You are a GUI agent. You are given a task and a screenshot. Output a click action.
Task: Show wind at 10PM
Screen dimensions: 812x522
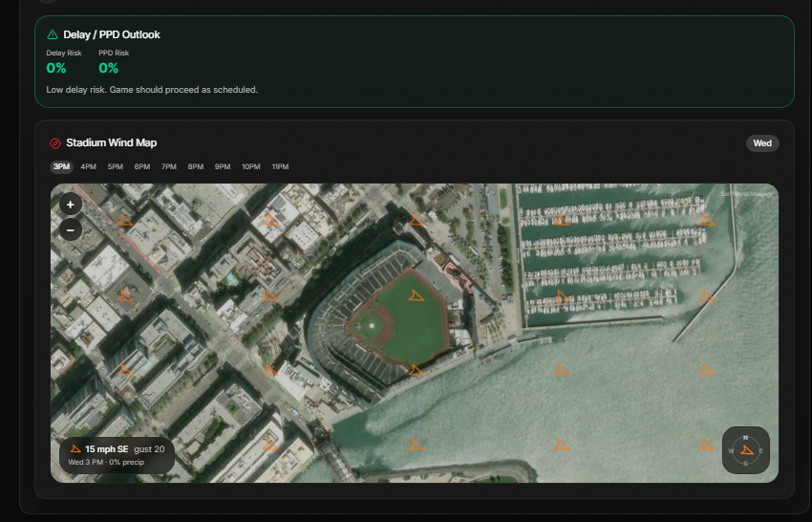(251, 167)
